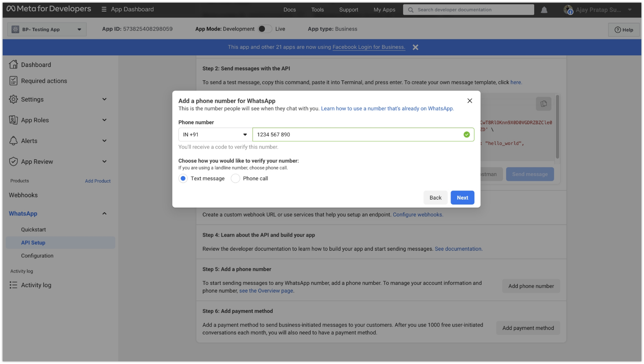Click the code block vertical scrollbar

[x=557, y=127]
